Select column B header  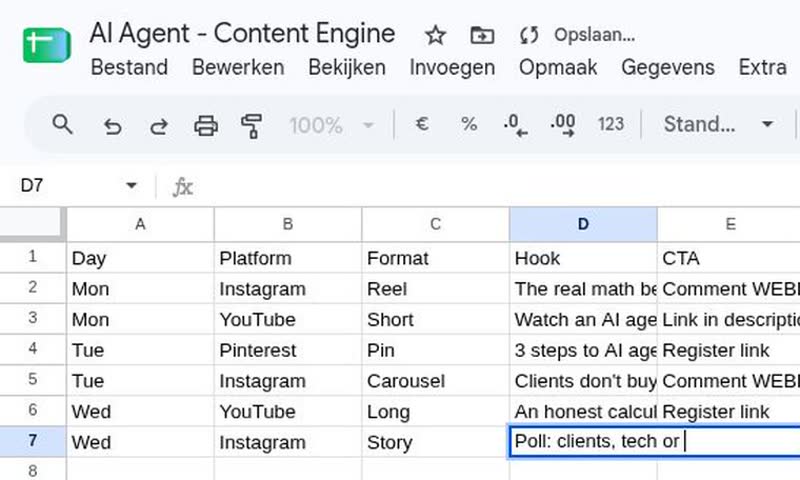(288, 224)
